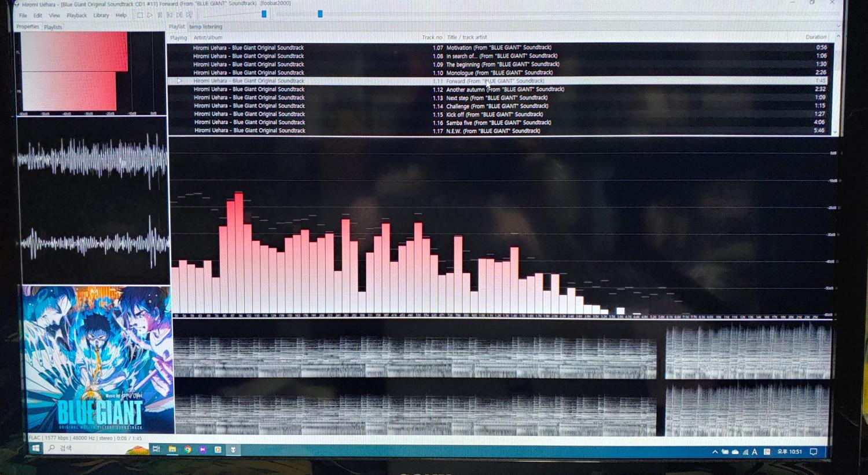The image size is (868, 475).
Task: Open the Windows Start menu
Action: (35, 448)
